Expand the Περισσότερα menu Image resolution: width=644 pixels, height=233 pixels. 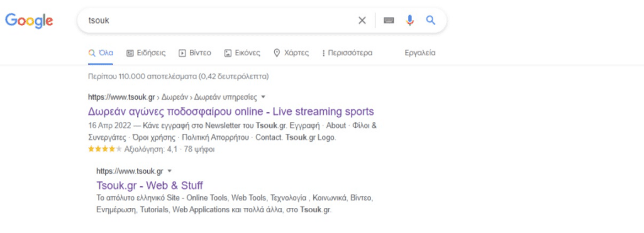pyautogui.click(x=347, y=53)
